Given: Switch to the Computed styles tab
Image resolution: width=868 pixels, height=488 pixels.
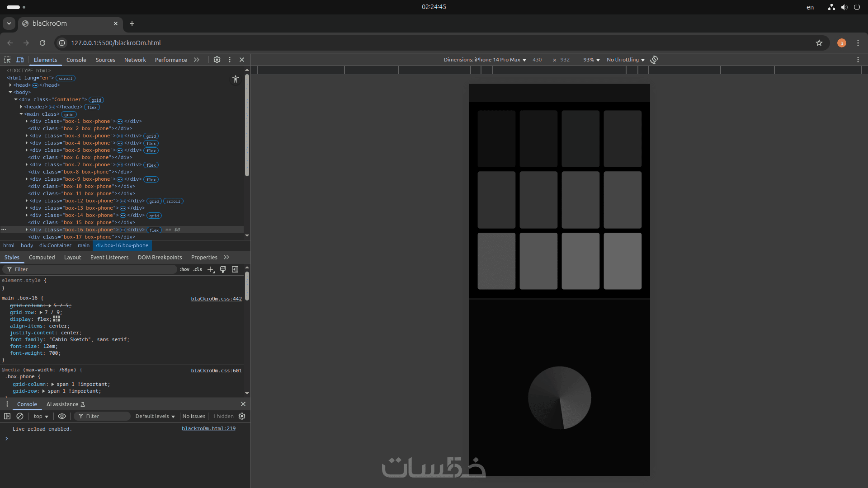Looking at the screenshot, I should pyautogui.click(x=42, y=257).
